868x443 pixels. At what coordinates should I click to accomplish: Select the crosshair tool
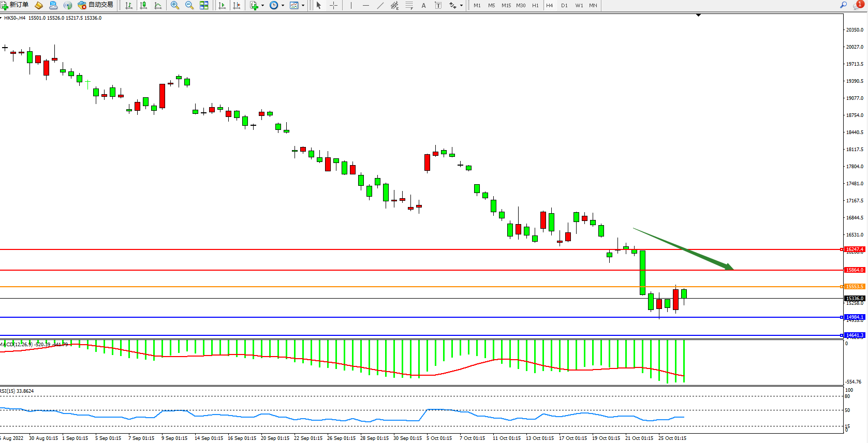tap(334, 5)
